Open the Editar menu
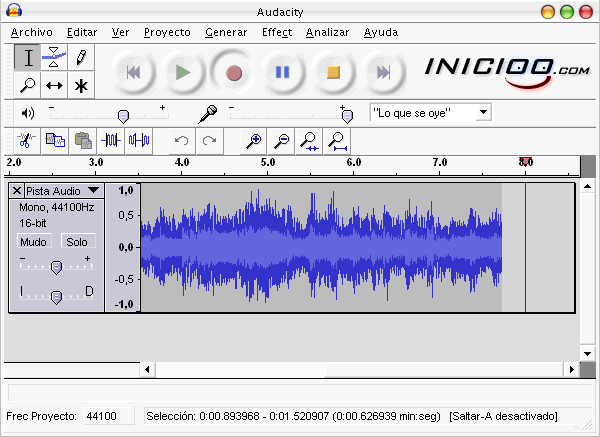 (x=82, y=33)
